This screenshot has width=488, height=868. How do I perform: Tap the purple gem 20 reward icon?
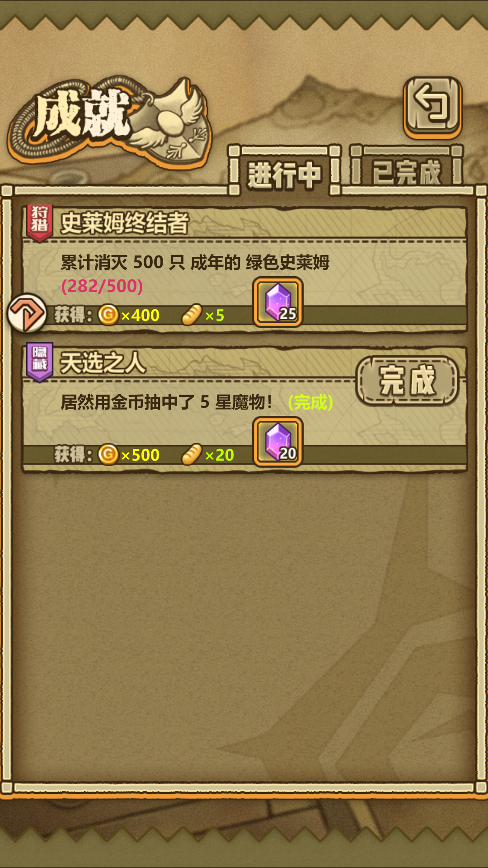pyautogui.click(x=278, y=442)
